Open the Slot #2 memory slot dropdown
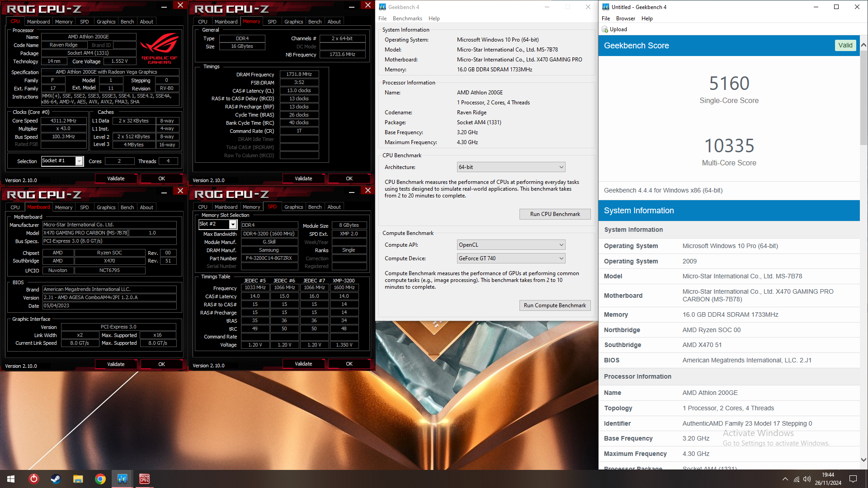 pos(233,225)
